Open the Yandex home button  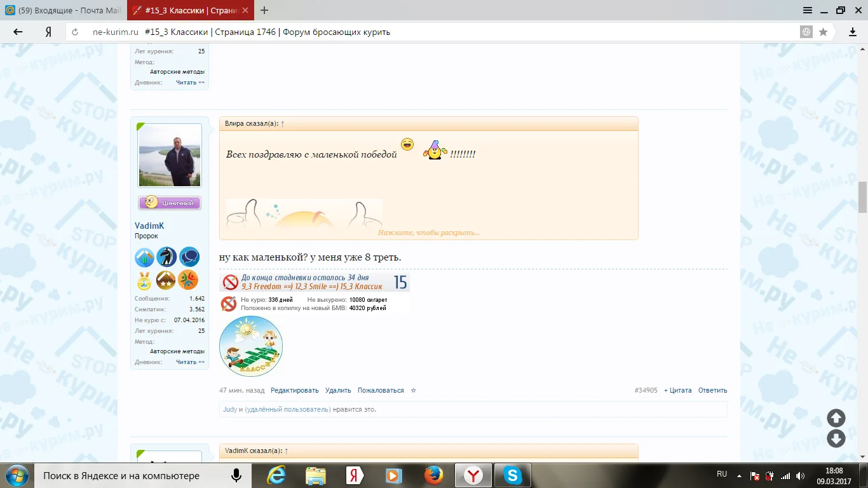coord(48,32)
